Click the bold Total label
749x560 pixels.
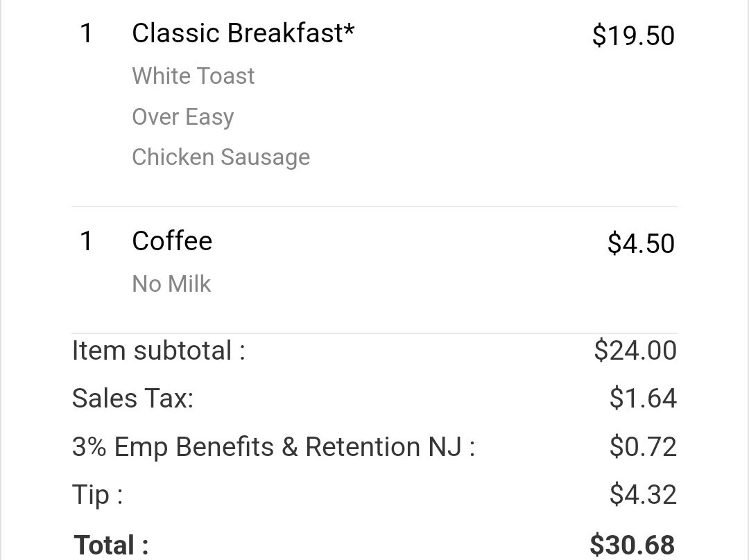pos(111,545)
